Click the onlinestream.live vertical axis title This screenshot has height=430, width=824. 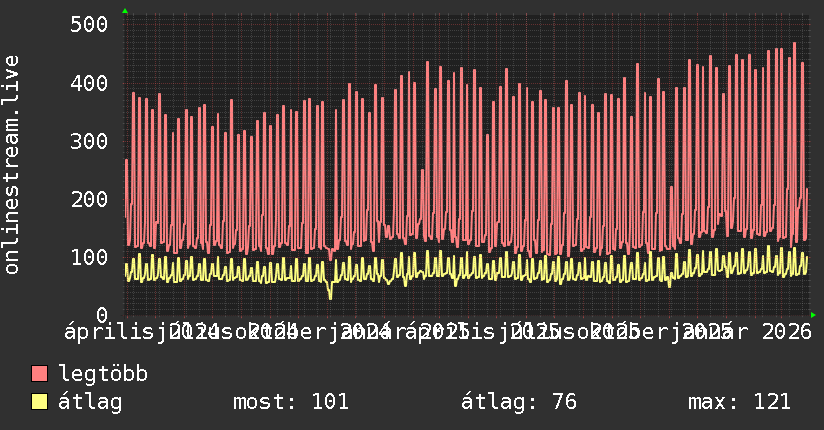coord(11,165)
